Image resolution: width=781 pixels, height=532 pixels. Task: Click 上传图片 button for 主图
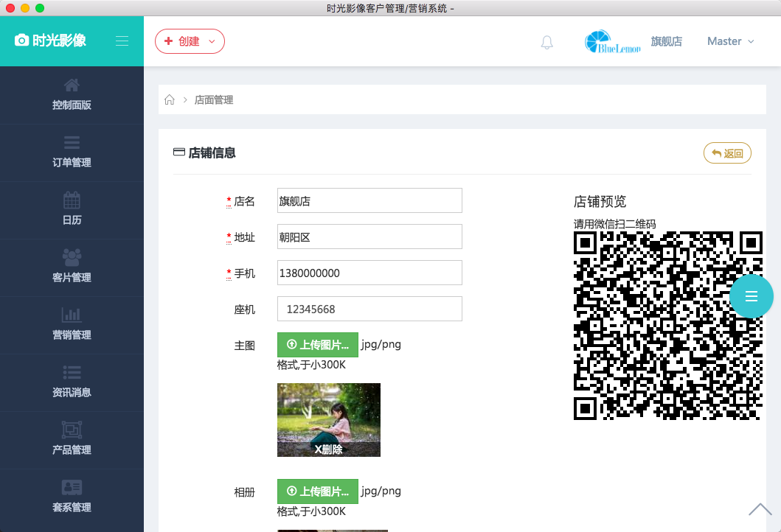[x=317, y=345]
